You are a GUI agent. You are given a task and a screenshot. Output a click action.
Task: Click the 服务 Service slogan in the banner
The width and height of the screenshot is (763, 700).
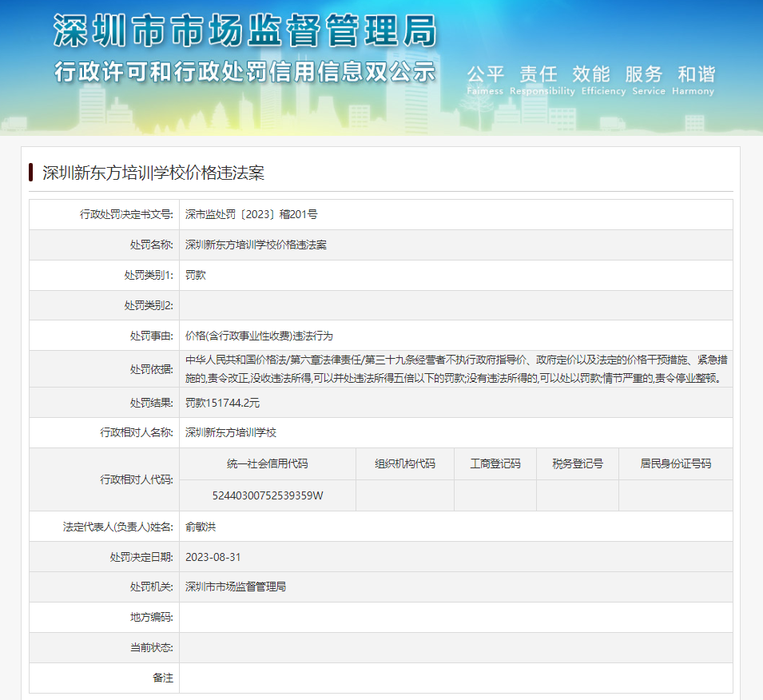tap(649, 81)
